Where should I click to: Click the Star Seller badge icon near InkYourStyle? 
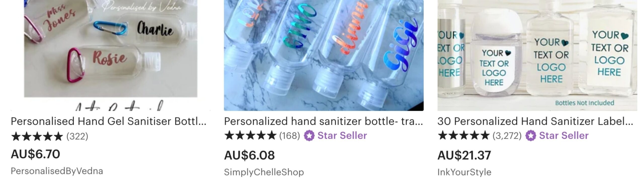coord(531,136)
